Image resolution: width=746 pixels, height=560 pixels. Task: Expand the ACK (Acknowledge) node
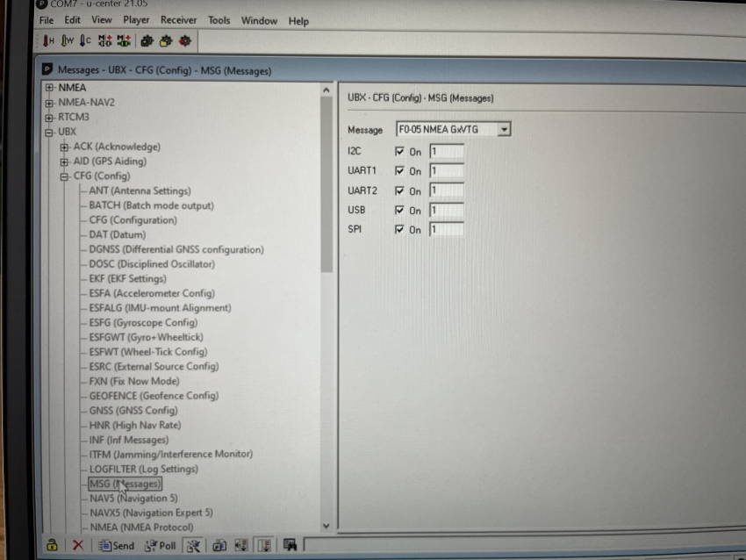(x=64, y=147)
